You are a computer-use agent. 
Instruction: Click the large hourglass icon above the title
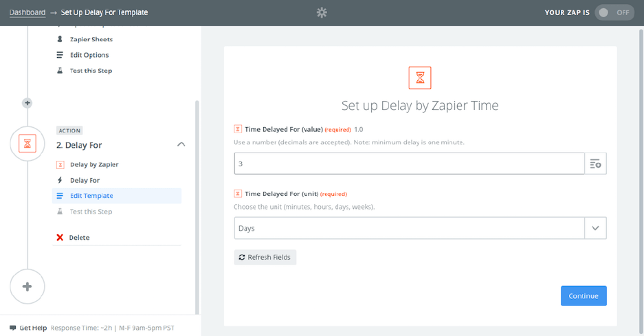click(420, 78)
